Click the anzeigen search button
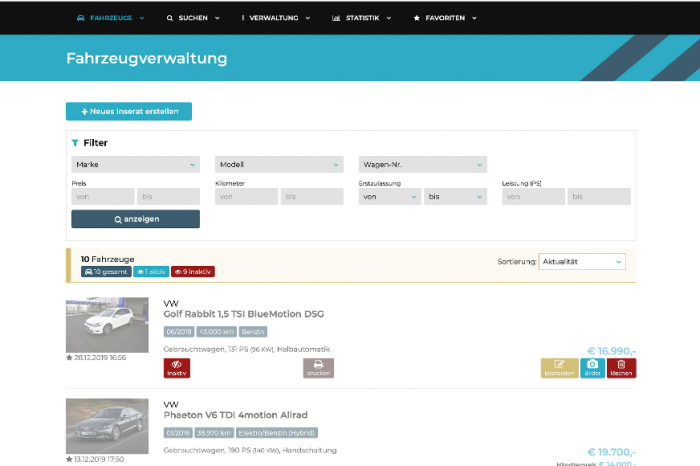Screen dimensions: 700x466 pyautogui.click(x=135, y=219)
